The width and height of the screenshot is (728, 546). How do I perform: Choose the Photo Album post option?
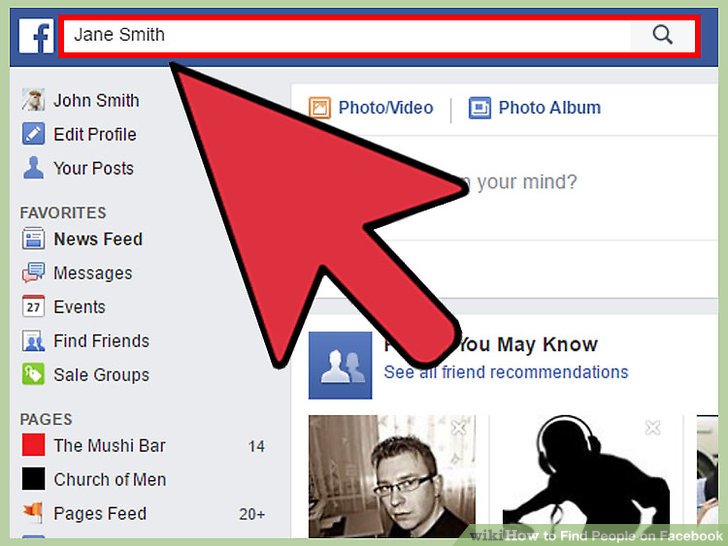pos(534,108)
